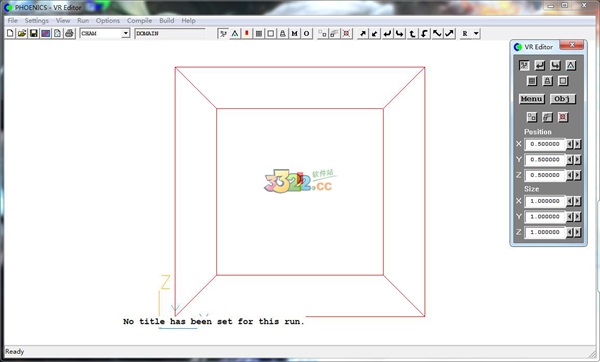Click the O button in the toolbar

coord(306,34)
